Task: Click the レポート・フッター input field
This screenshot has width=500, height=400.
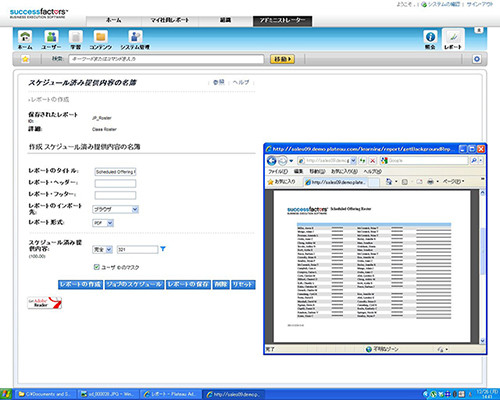Action: coord(115,195)
